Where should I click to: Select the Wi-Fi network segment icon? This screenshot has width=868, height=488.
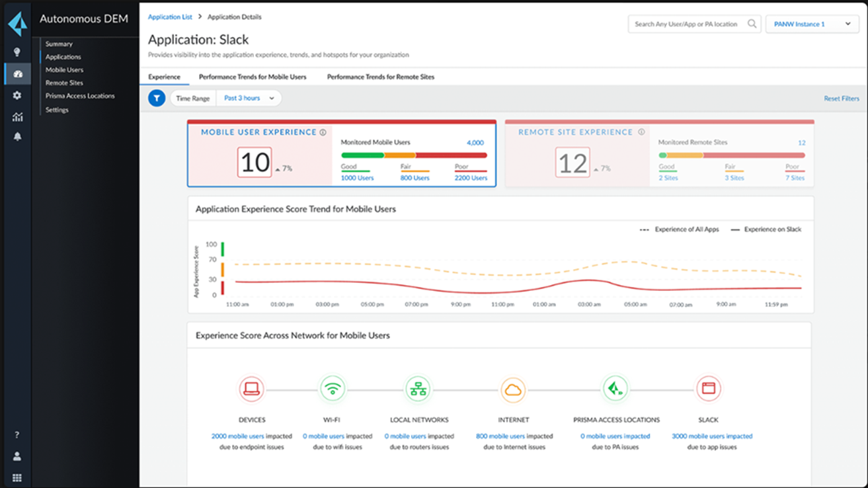click(x=333, y=389)
